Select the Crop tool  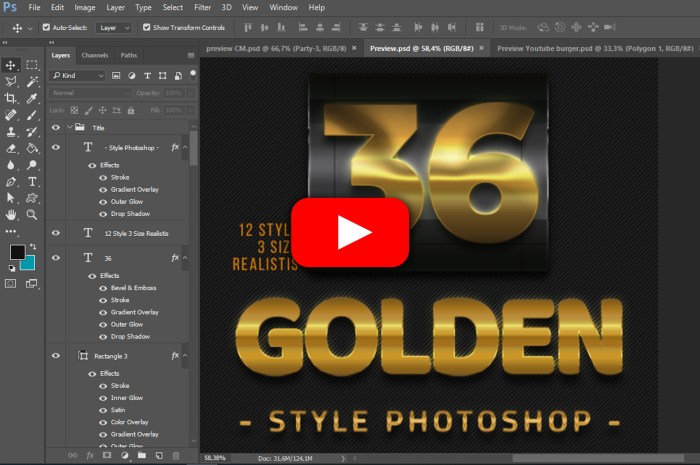click(x=11, y=98)
